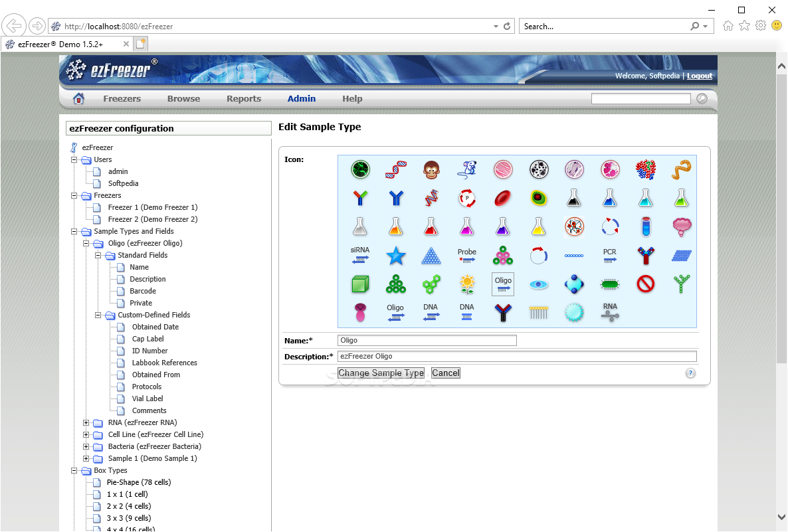Open the Admin menu

(302, 99)
